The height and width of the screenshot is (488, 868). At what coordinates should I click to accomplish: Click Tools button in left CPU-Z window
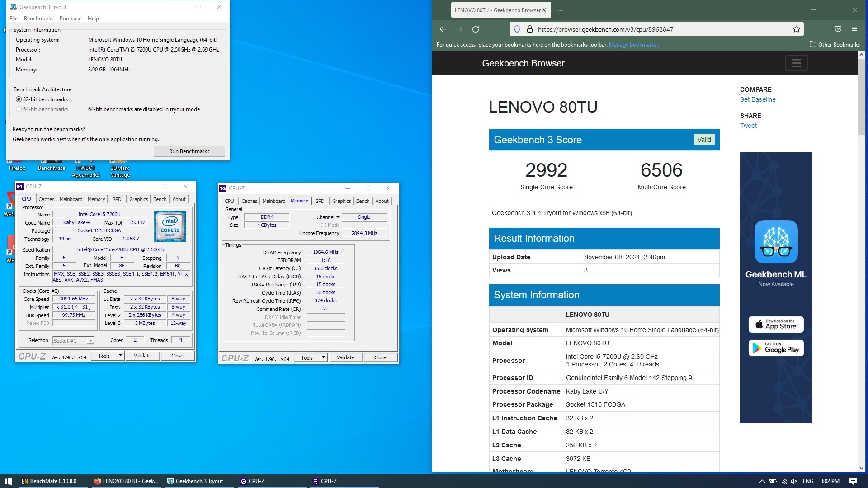click(x=104, y=356)
